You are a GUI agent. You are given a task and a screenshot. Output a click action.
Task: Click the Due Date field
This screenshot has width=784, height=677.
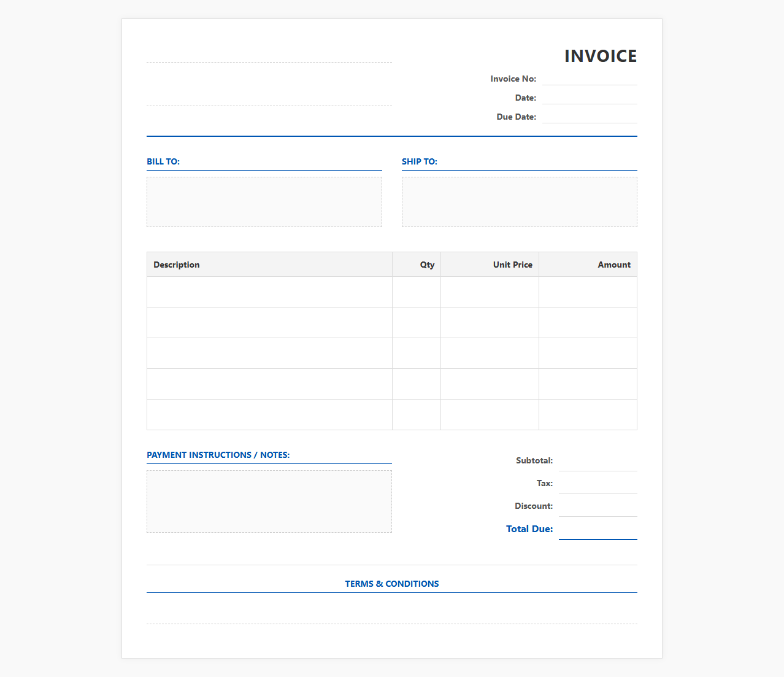(590, 117)
